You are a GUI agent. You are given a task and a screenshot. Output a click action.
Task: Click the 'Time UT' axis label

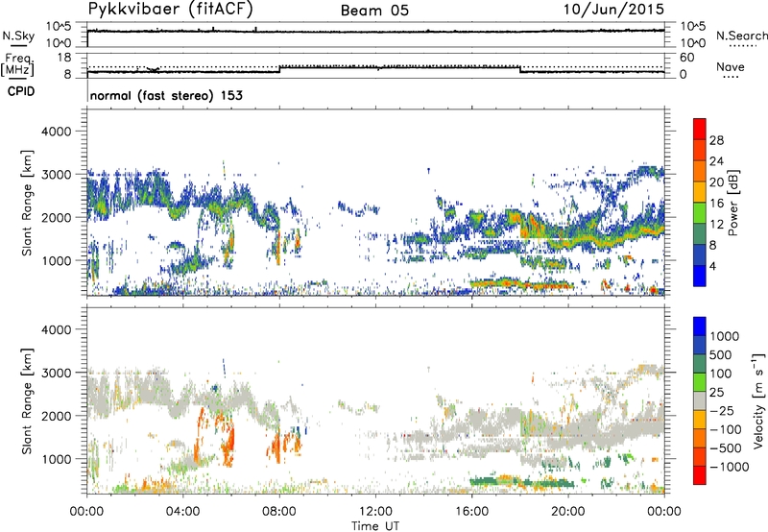click(375, 525)
